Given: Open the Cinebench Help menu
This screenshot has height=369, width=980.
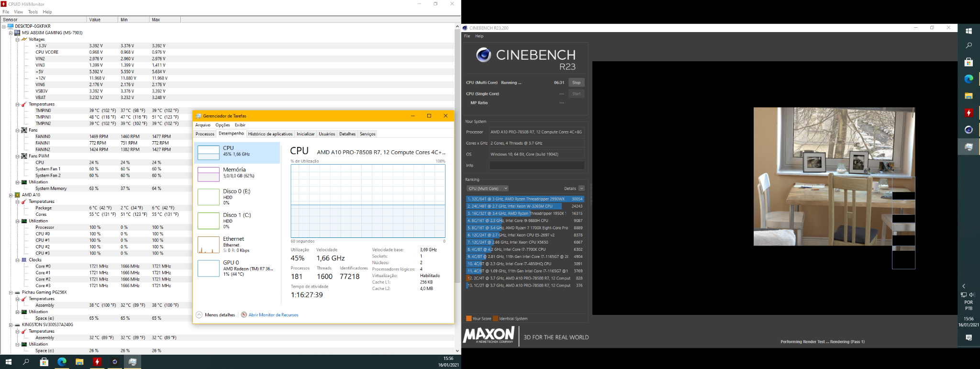Looking at the screenshot, I should point(479,36).
